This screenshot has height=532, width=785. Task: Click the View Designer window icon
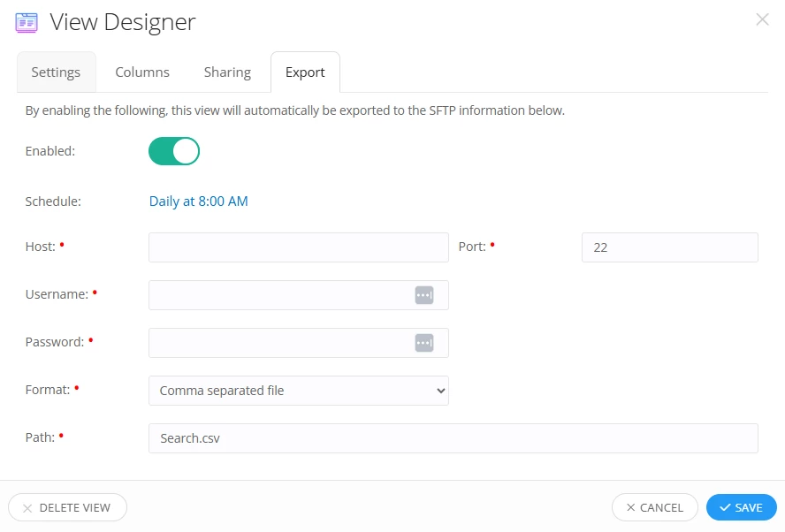click(x=27, y=22)
